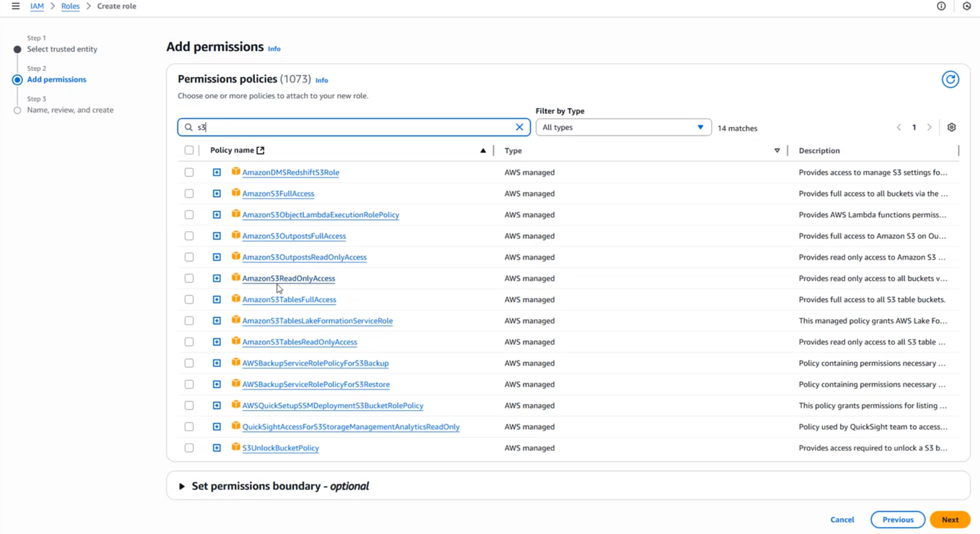Check the AmazonS3FullAccess checkbox
This screenshot has width=980, height=534.
point(189,193)
